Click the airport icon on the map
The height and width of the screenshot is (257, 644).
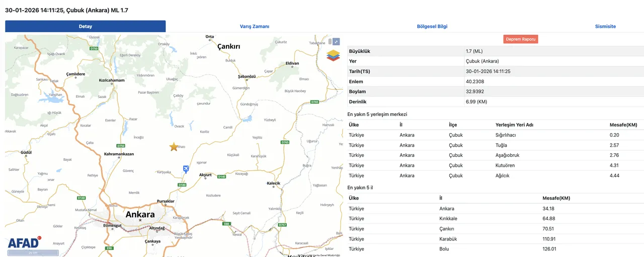[x=186, y=169]
